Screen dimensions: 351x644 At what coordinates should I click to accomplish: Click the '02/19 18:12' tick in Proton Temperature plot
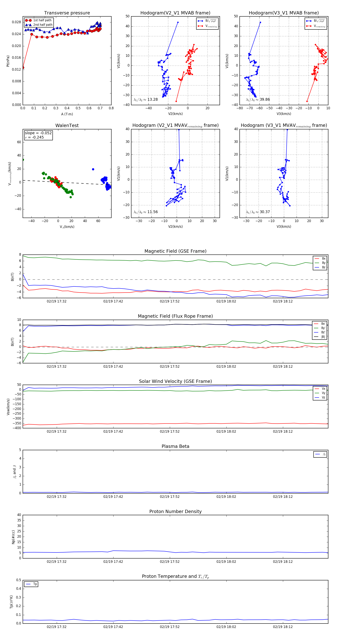[283, 627]
